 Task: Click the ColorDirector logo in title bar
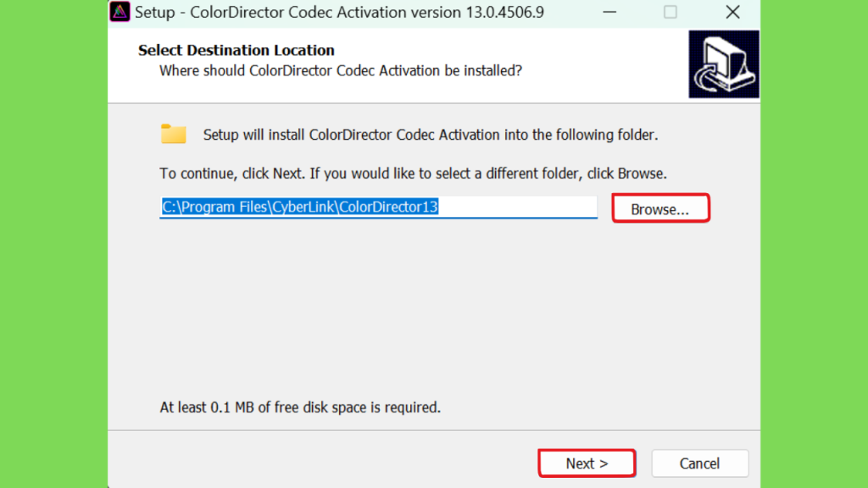point(120,12)
